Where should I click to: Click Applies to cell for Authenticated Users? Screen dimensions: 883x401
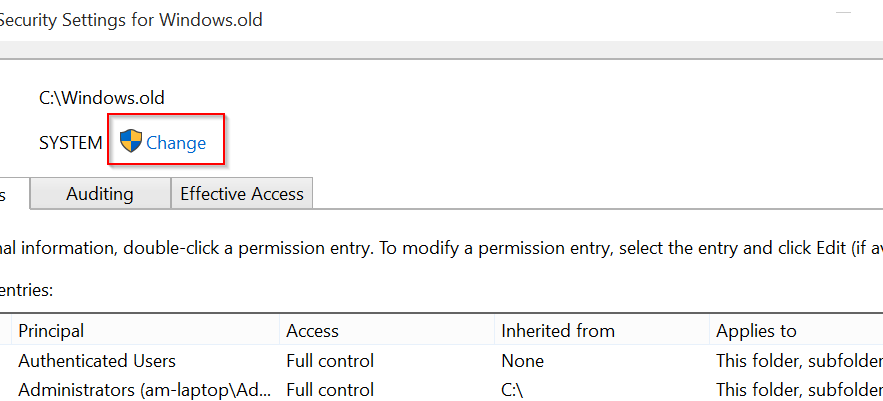798,360
